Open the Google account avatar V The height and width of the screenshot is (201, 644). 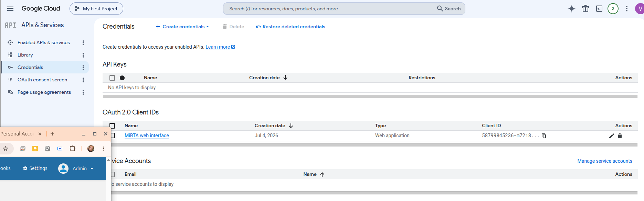pyautogui.click(x=640, y=9)
